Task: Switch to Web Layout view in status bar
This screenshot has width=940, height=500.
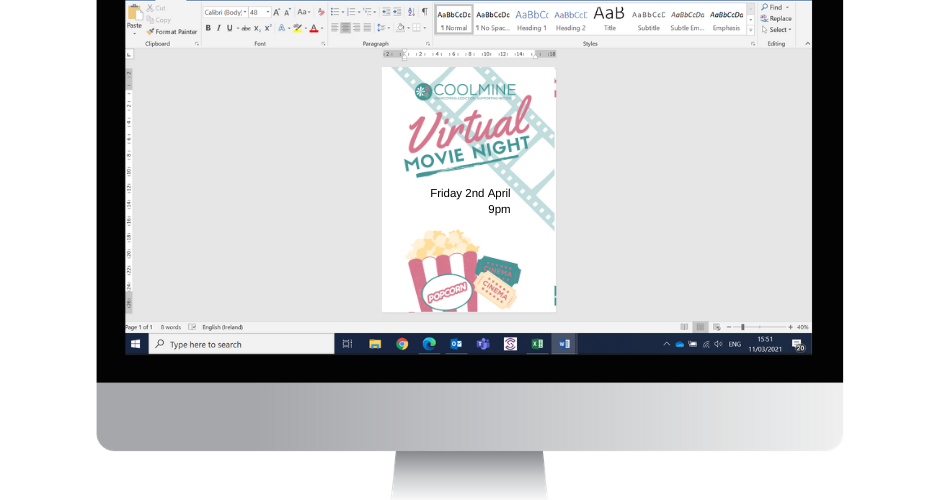Action: [716, 327]
